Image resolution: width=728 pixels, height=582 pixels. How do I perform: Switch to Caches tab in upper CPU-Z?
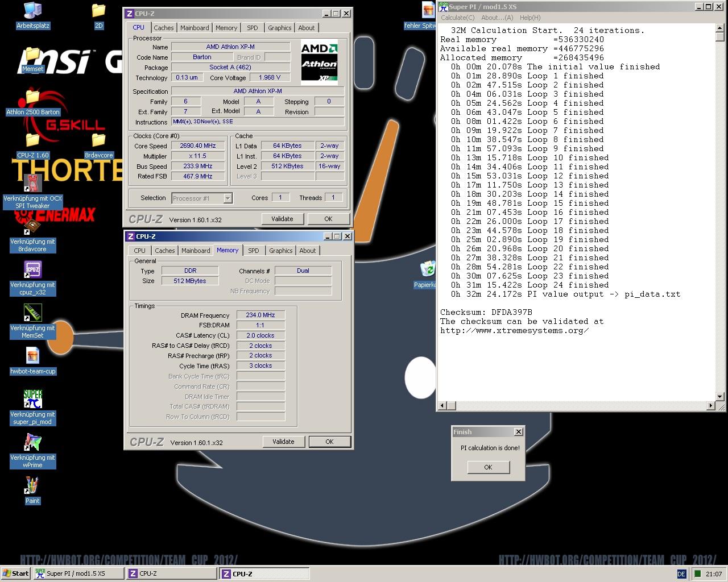[164, 28]
